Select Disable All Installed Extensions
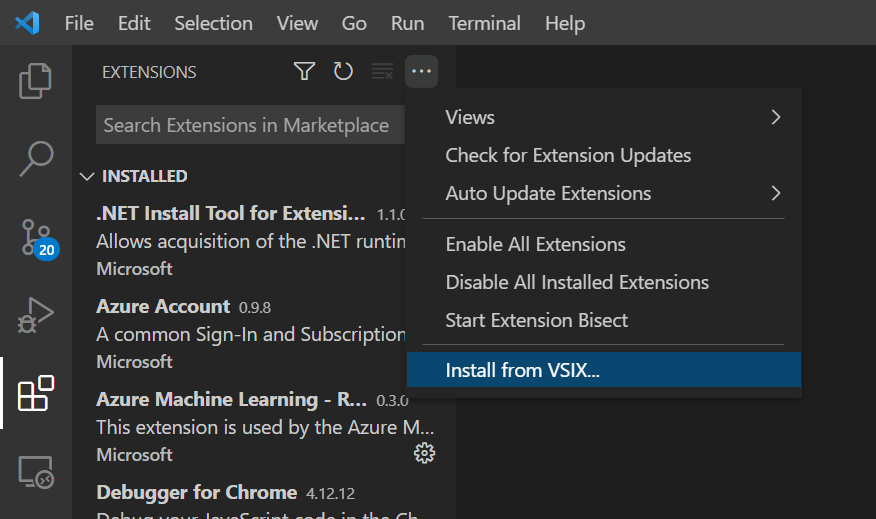 point(604,282)
